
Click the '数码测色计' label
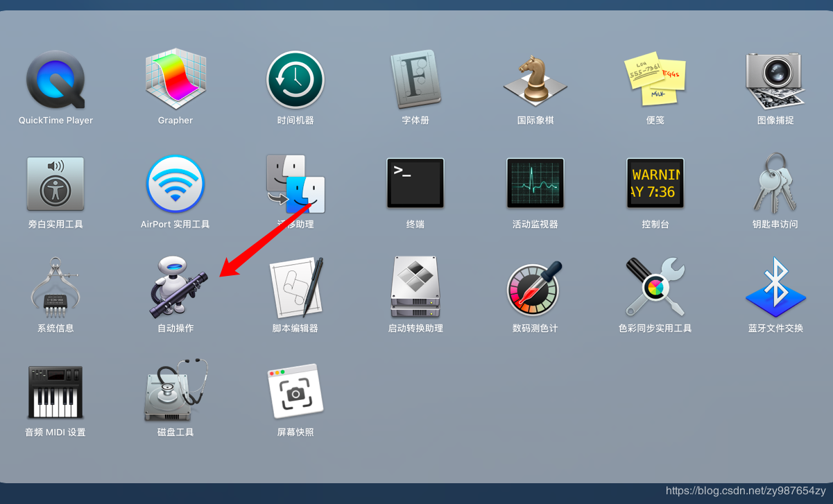(x=535, y=329)
